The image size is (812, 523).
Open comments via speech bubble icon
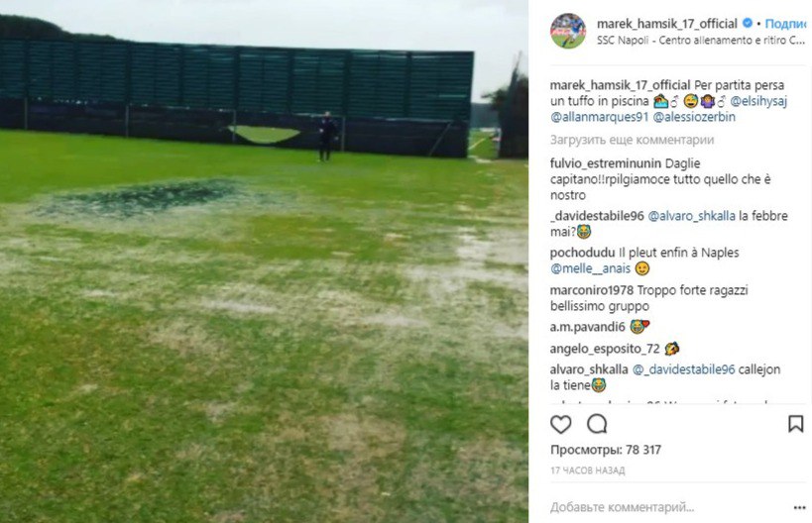coord(597,424)
